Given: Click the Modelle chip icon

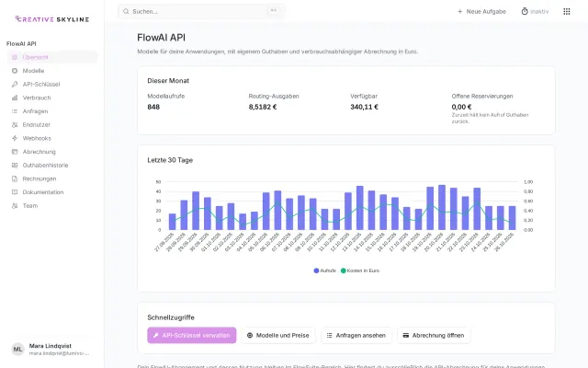Looking at the screenshot, I should click(15, 71).
